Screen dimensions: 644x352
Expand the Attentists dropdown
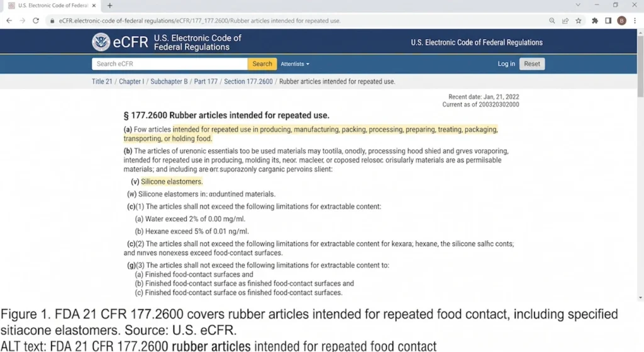295,64
